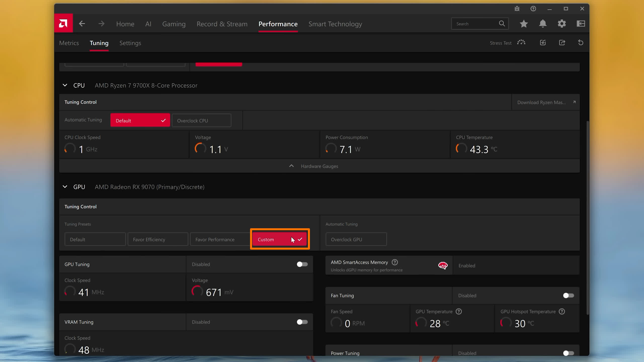
Task: Collapse the CPU section chevron
Action: (65, 85)
